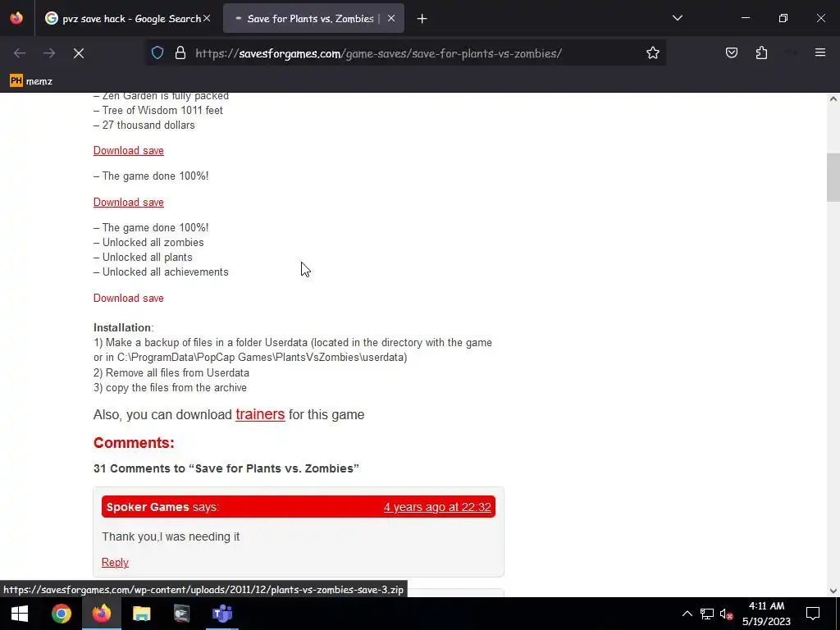This screenshot has width=840, height=630.
Task: Show hidden system tray icons chevron
Action: coord(687,614)
